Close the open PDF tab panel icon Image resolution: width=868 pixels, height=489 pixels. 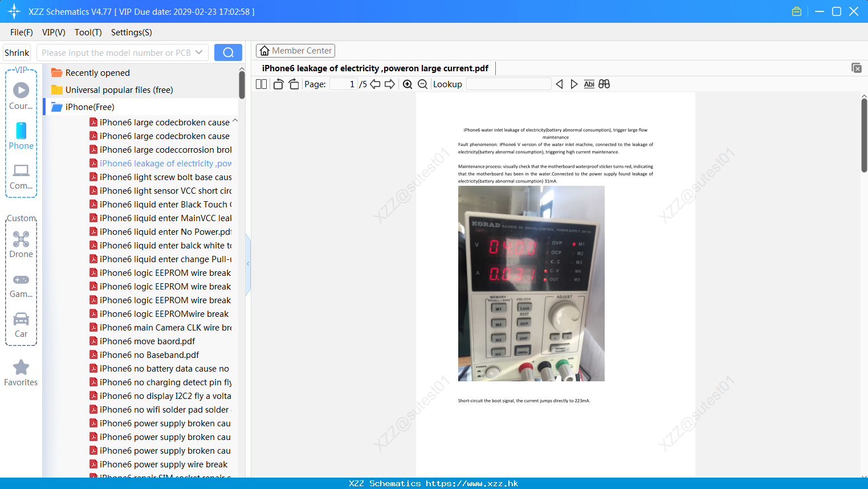[x=856, y=68]
